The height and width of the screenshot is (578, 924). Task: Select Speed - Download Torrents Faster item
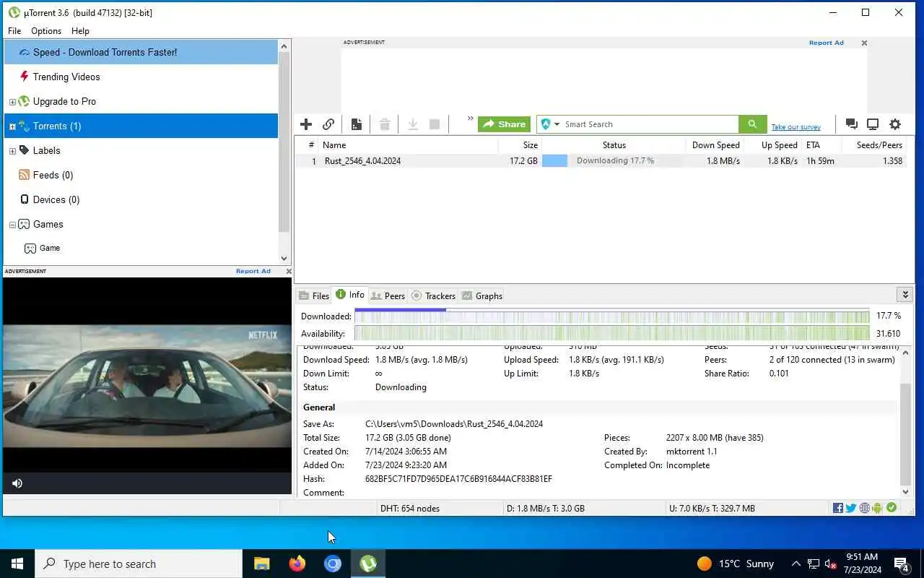click(141, 52)
